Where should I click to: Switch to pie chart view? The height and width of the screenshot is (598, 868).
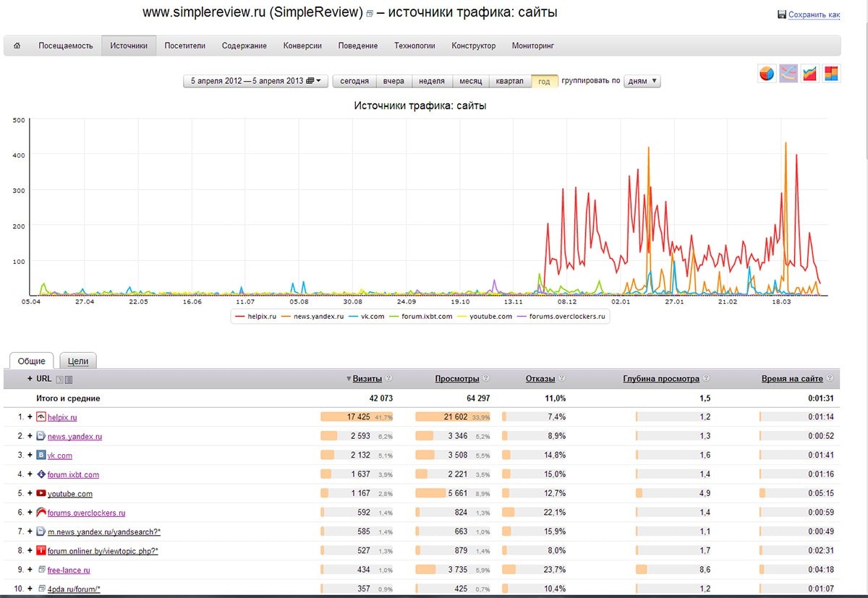tap(767, 73)
